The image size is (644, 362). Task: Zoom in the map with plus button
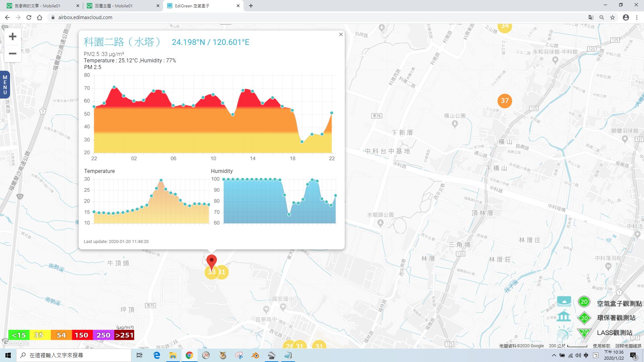click(12, 37)
